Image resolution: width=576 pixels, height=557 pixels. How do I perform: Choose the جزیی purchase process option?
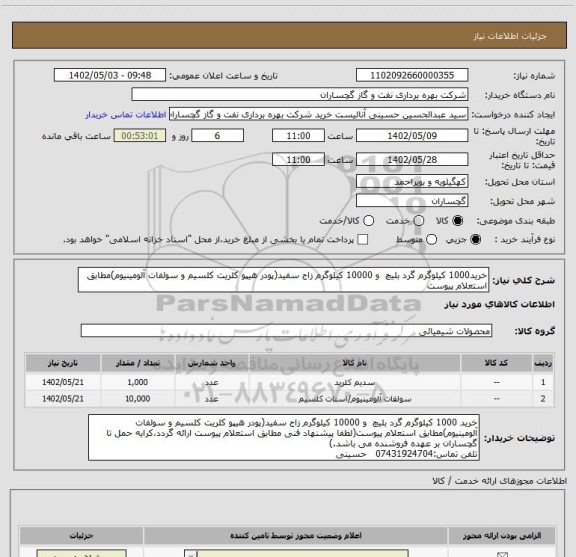[x=476, y=240]
